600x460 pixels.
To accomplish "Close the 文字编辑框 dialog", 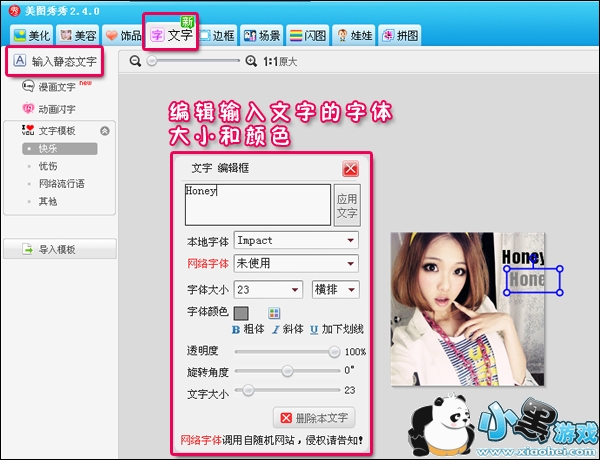I will 350,169.
